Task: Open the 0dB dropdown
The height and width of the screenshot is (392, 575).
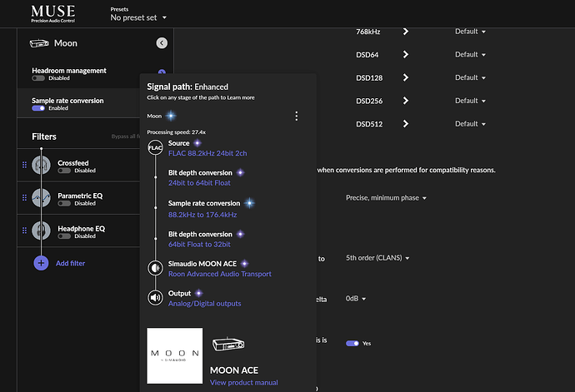Action: [x=356, y=299]
